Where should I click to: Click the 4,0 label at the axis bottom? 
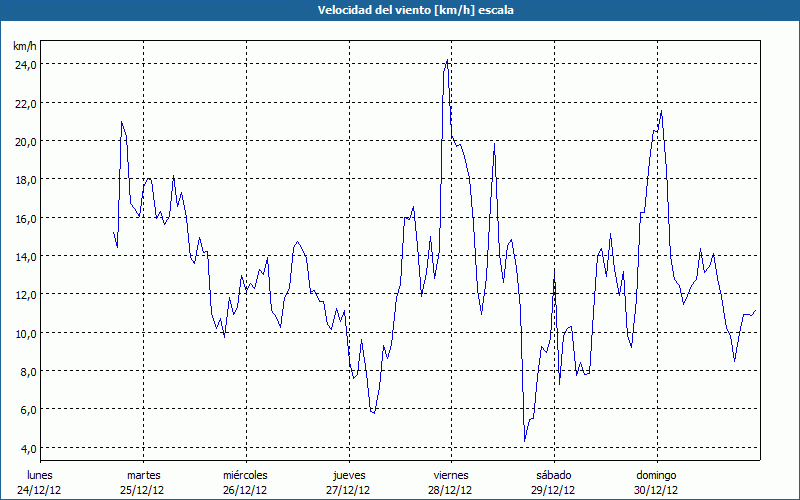(27, 448)
